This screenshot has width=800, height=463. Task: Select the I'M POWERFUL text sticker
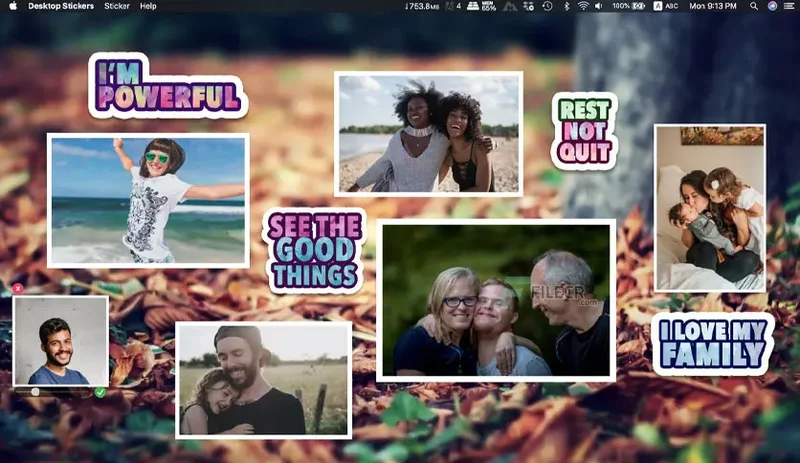[168, 86]
